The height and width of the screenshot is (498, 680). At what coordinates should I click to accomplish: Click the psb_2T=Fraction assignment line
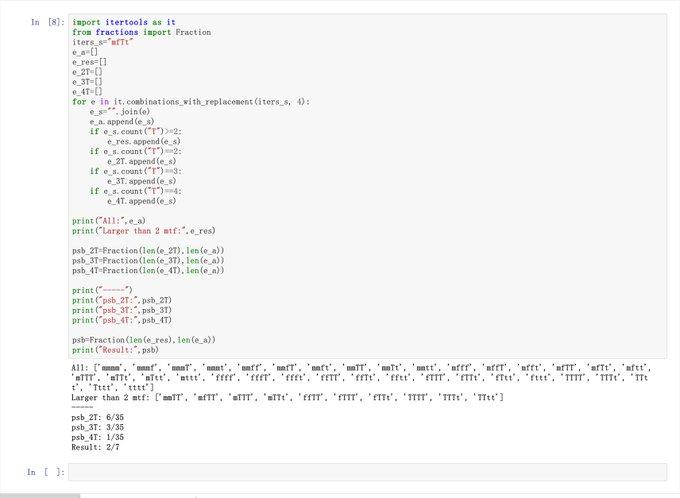147,250
